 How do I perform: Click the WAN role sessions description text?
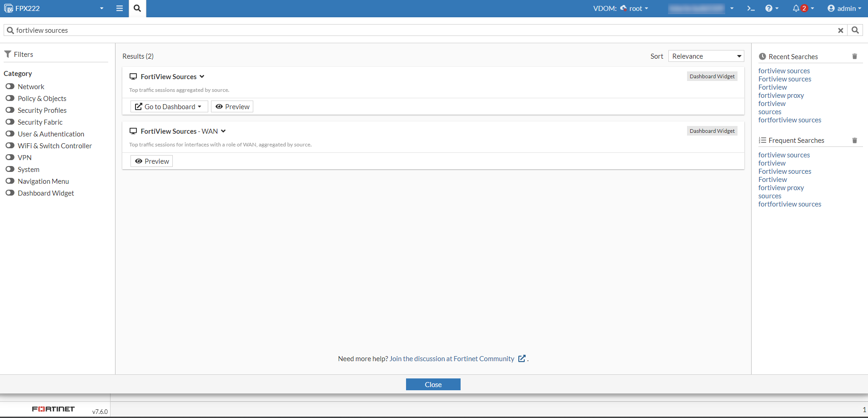tap(221, 145)
